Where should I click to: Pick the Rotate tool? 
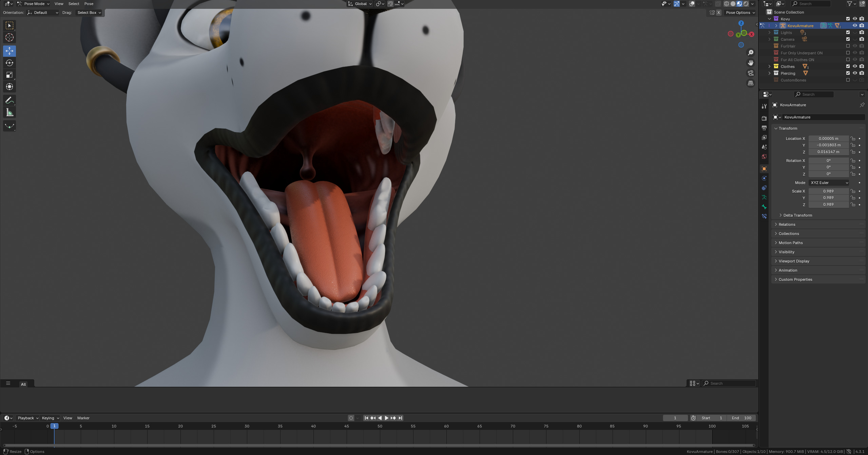(9, 63)
